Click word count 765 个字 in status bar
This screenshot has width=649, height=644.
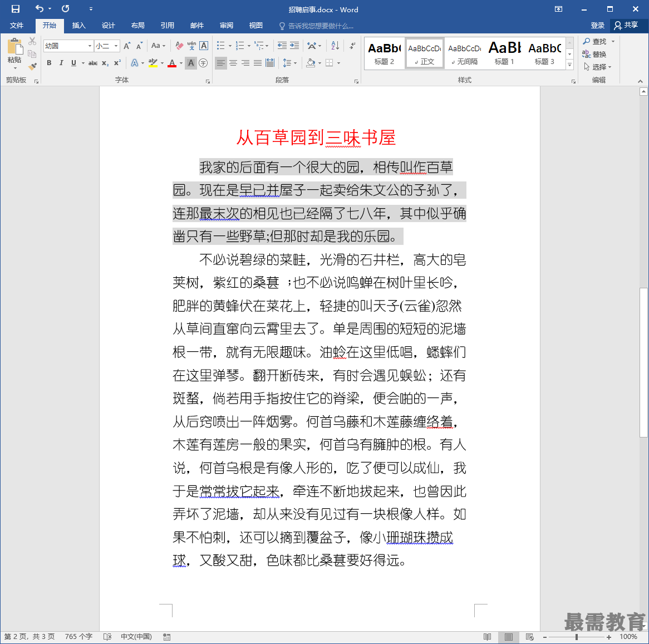point(78,637)
